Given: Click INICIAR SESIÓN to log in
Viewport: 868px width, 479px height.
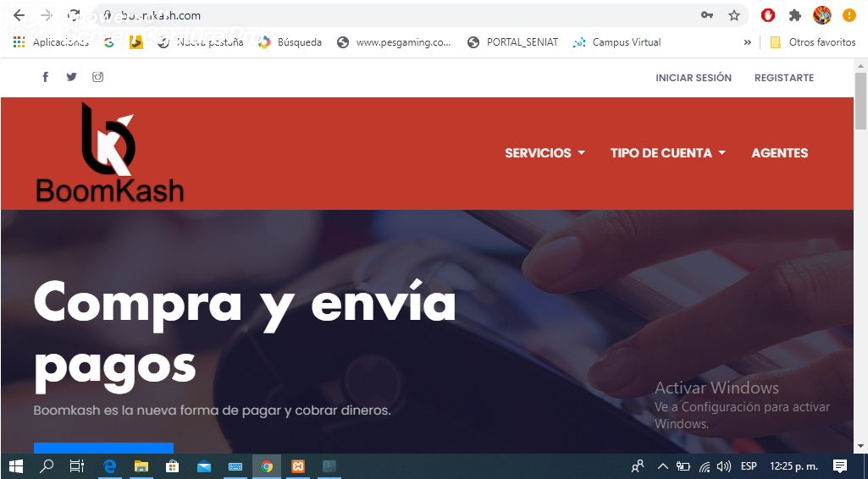Looking at the screenshot, I should click(694, 78).
